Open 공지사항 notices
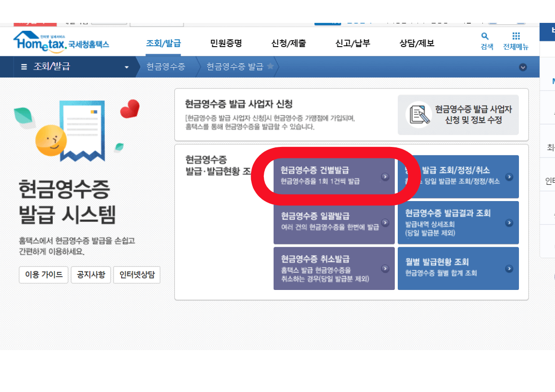This screenshot has height=392, width=555. pyautogui.click(x=91, y=275)
